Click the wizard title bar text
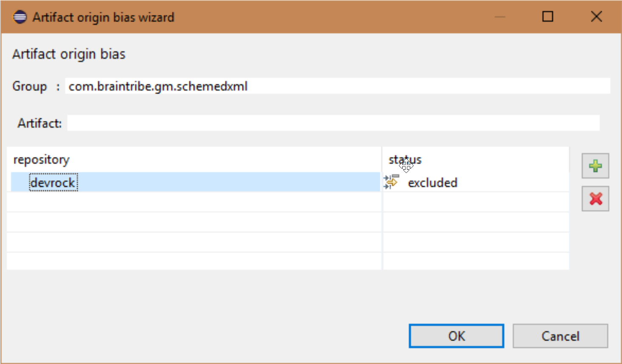The width and height of the screenshot is (622, 364). point(103,17)
